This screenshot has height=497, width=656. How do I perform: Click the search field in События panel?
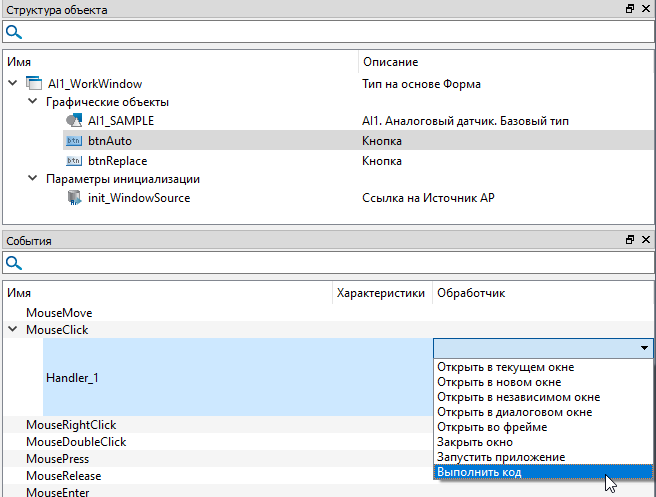point(330,263)
